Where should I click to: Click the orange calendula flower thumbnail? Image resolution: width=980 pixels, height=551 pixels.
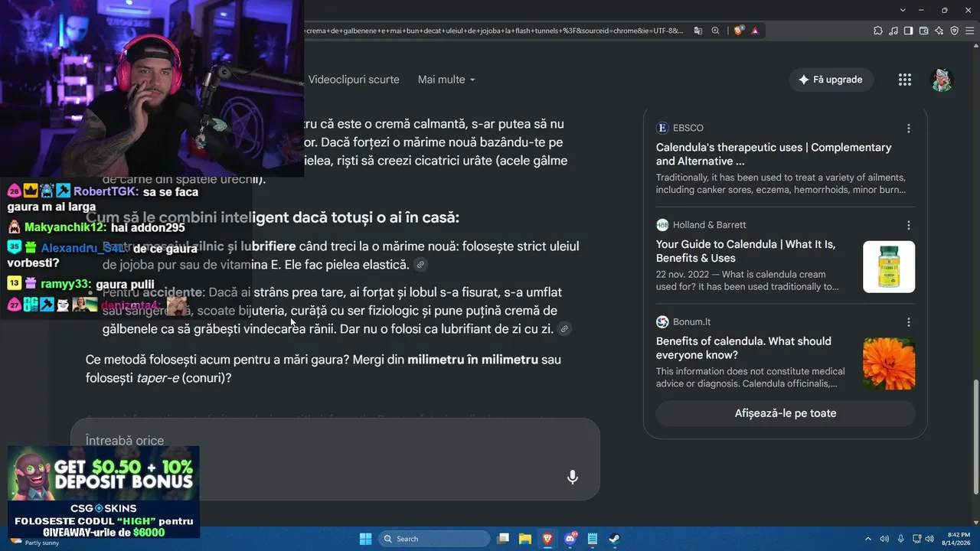point(889,364)
